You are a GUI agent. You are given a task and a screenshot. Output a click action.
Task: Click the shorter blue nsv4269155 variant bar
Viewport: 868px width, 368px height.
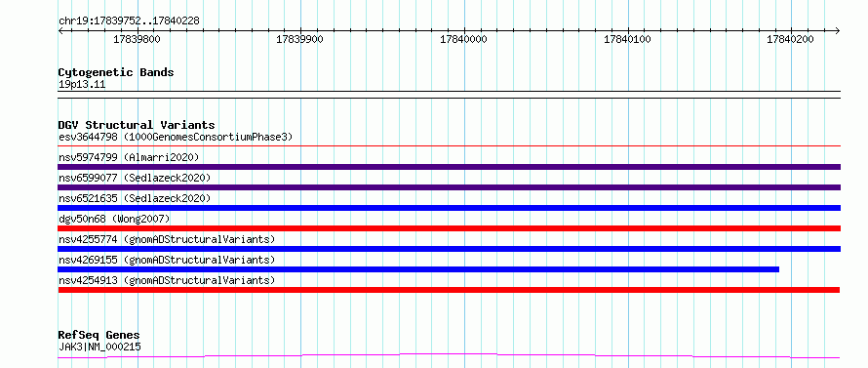pyautogui.click(x=418, y=269)
